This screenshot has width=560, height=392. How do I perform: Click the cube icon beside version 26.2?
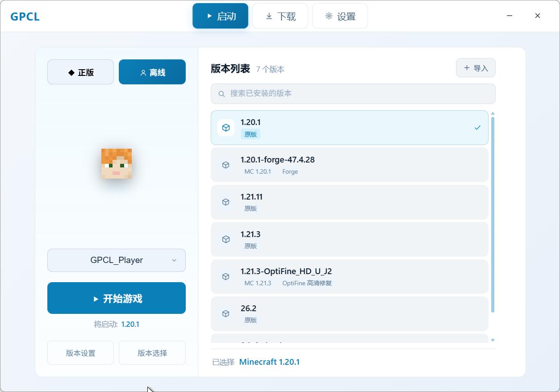click(x=226, y=314)
